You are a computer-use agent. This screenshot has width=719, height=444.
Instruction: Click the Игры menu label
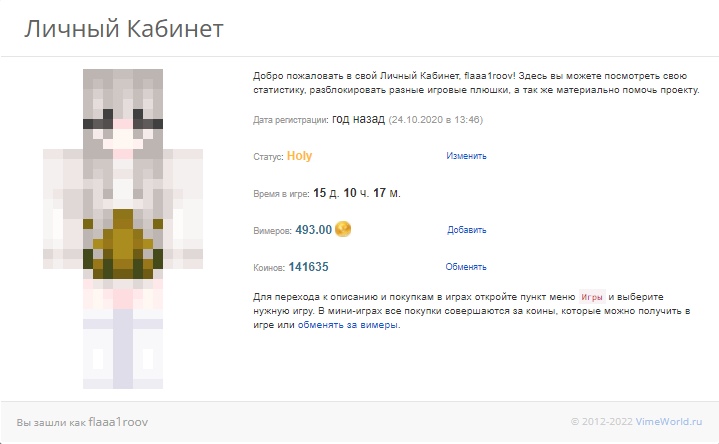pyautogui.click(x=592, y=297)
